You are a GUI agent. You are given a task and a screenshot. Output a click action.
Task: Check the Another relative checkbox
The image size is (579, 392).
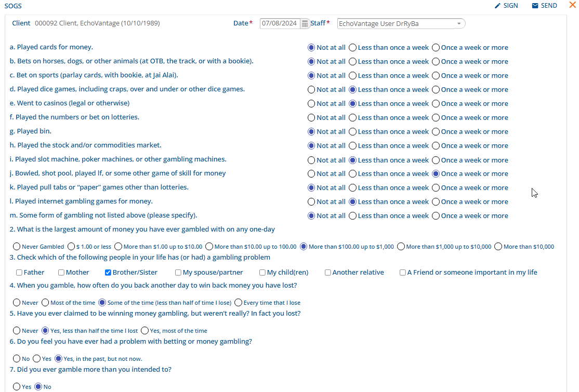tap(327, 272)
